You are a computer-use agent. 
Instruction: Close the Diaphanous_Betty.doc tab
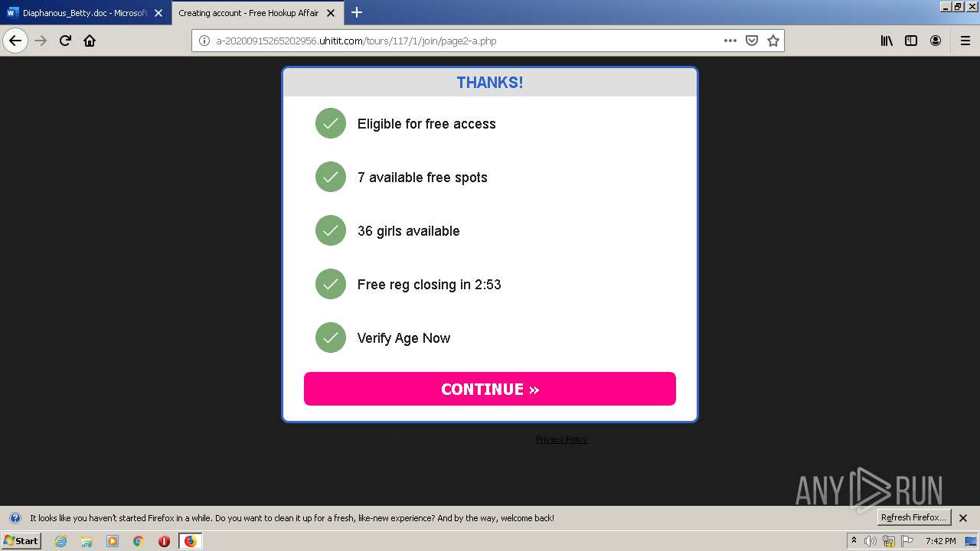pos(158,13)
